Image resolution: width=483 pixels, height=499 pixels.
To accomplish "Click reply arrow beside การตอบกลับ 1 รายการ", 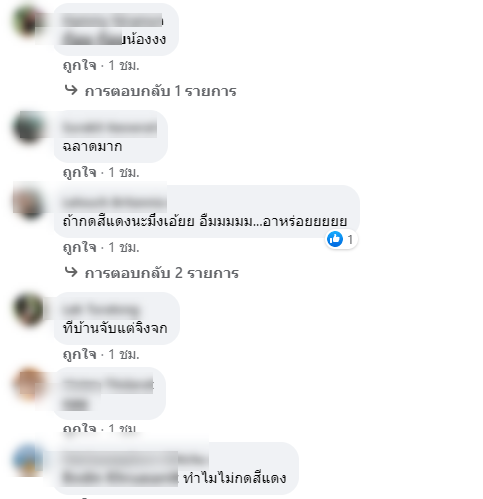I will coord(71,90).
